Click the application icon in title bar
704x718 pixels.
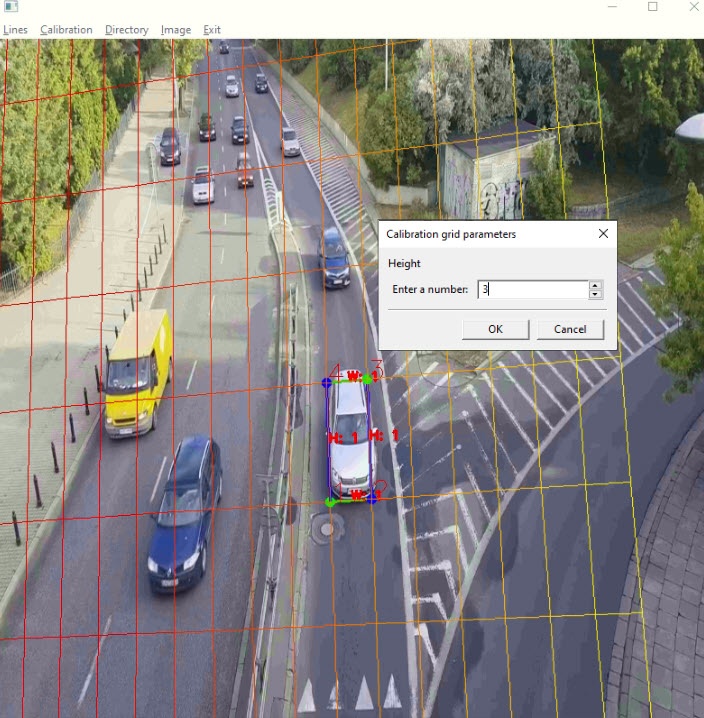(x=11, y=7)
